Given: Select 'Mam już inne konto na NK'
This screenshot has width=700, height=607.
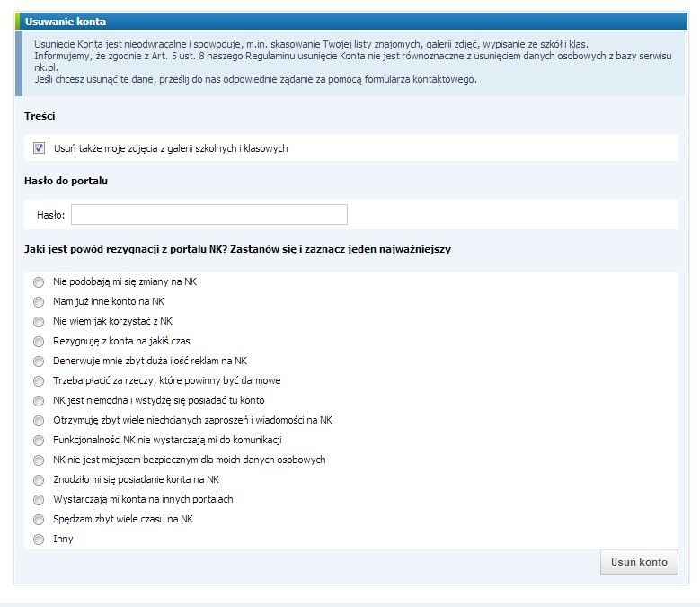Looking at the screenshot, I should [39, 302].
